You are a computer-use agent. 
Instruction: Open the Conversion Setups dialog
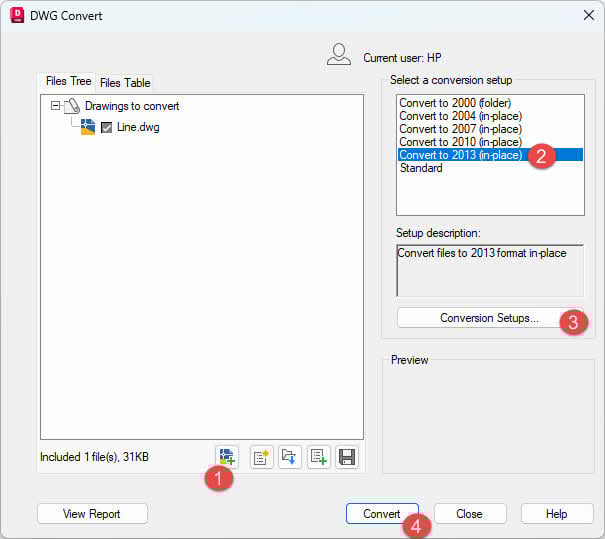pyautogui.click(x=489, y=318)
